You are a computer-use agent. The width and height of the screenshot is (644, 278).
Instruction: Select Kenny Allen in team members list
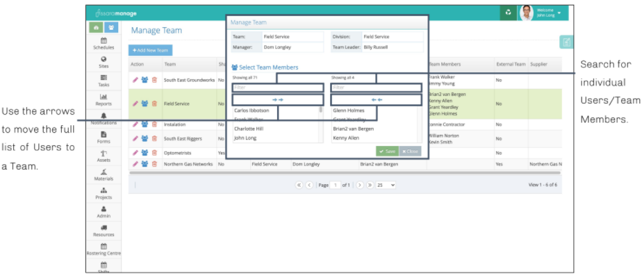(346, 138)
